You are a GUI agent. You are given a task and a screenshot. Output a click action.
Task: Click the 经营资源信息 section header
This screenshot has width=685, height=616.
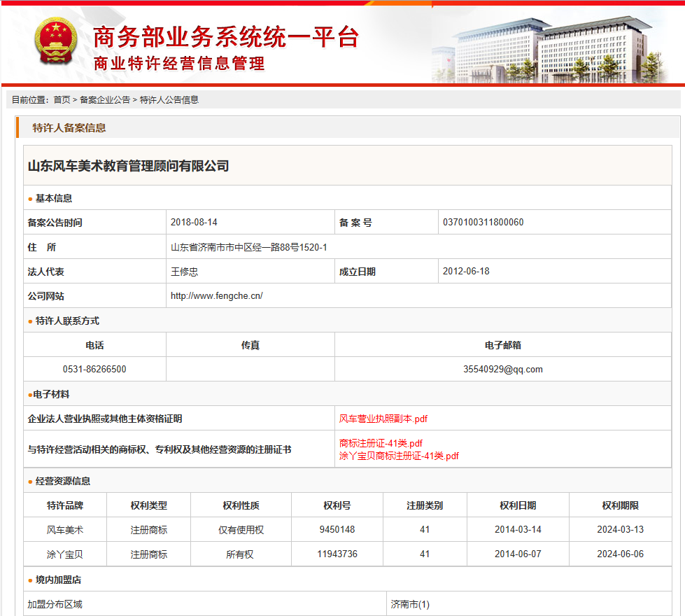point(63,482)
